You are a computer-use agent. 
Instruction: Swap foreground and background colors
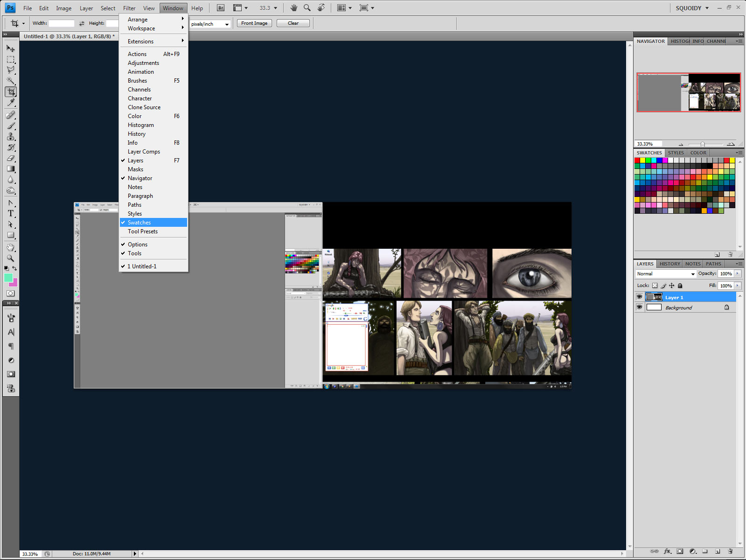tap(14, 268)
